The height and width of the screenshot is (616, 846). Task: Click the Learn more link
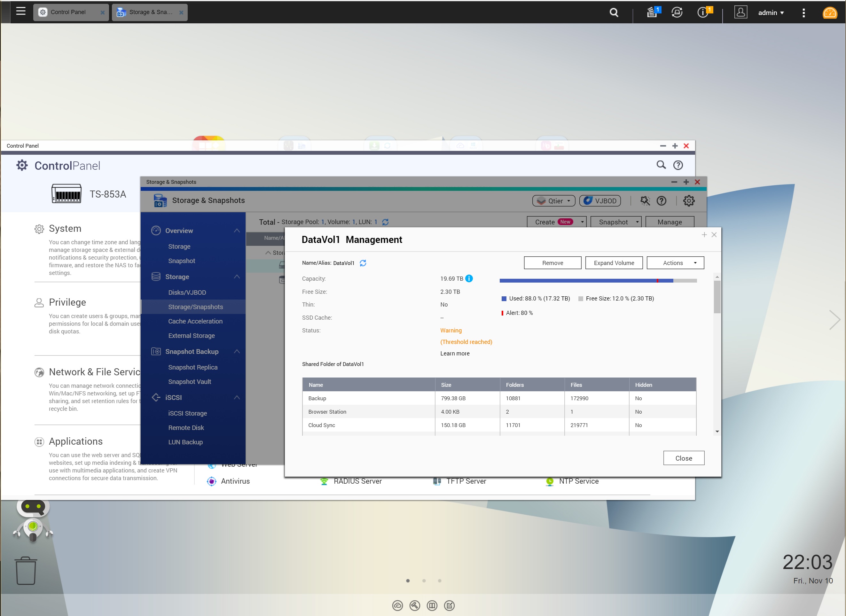(455, 353)
